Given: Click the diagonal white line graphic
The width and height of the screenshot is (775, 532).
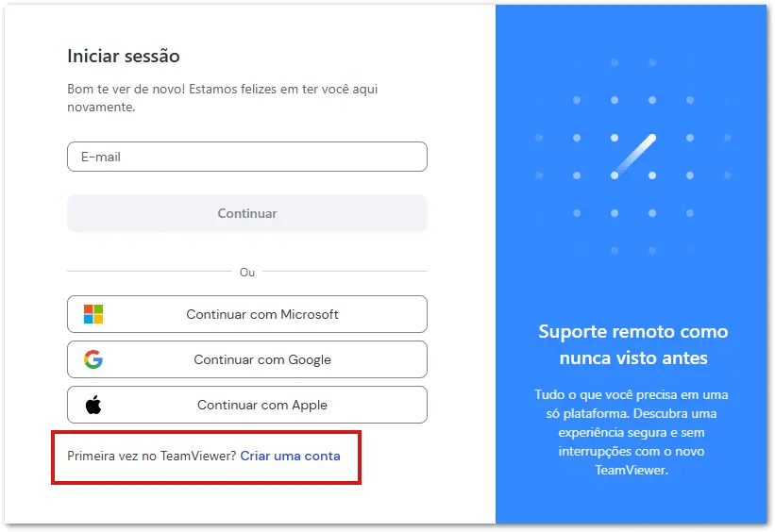Looking at the screenshot, I should (633, 156).
